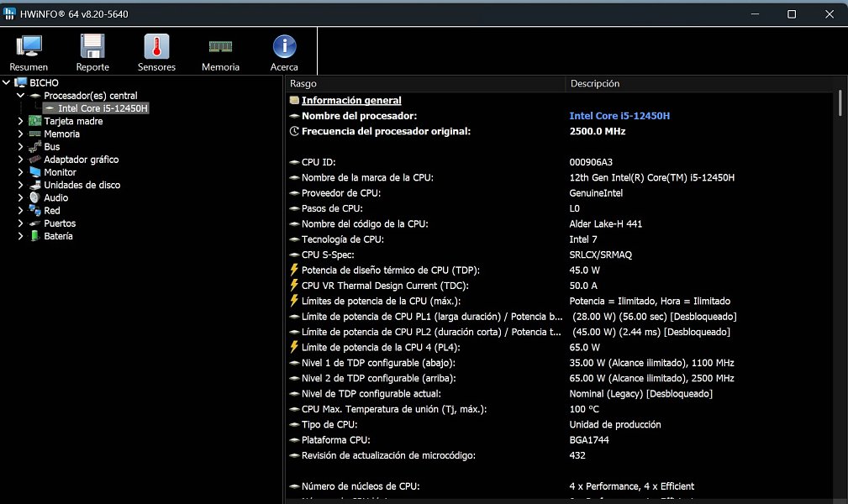Click the Reporte floppy disk icon
This screenshot has height=504, width=848.
point(92,46)
